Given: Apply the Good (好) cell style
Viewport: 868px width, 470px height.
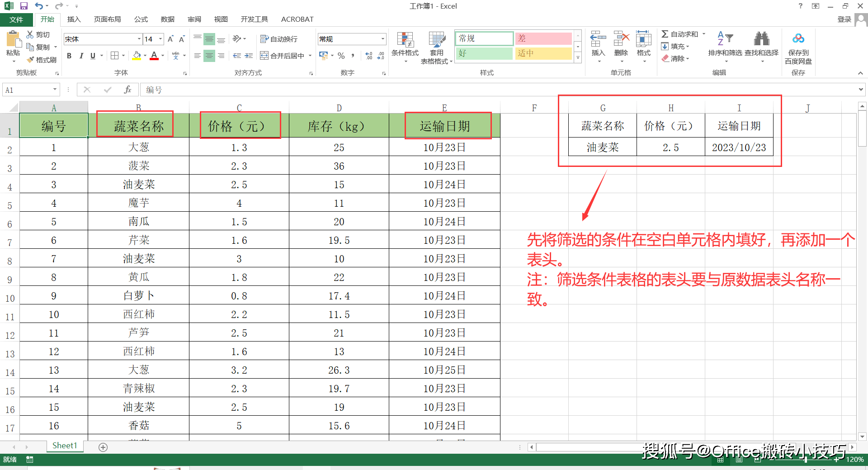Looking at the screenshot, I should [x=484, y=53].
